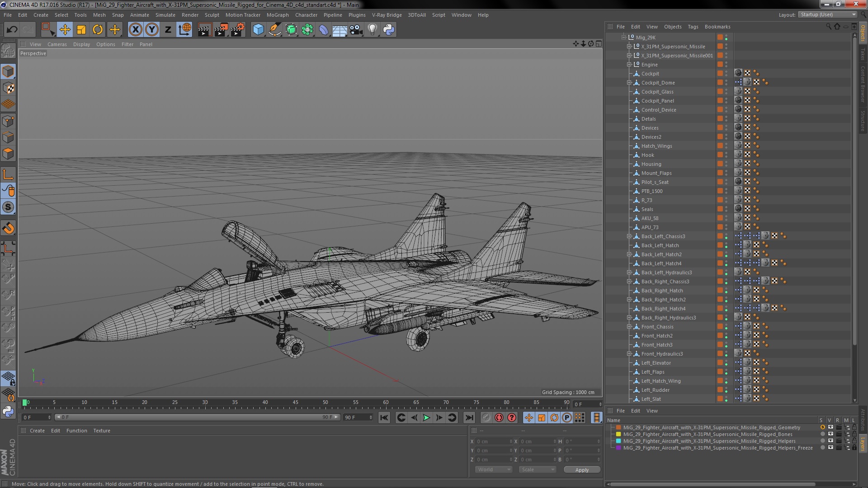This screenshot has height=488, width=868.
Task: Click the Geometry layer orange color swatch
Action: click(x=618, y=427)
